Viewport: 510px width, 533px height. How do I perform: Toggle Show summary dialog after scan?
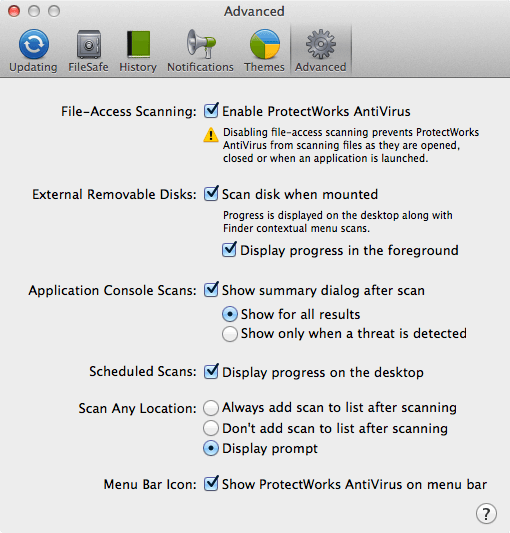(211, 290)
